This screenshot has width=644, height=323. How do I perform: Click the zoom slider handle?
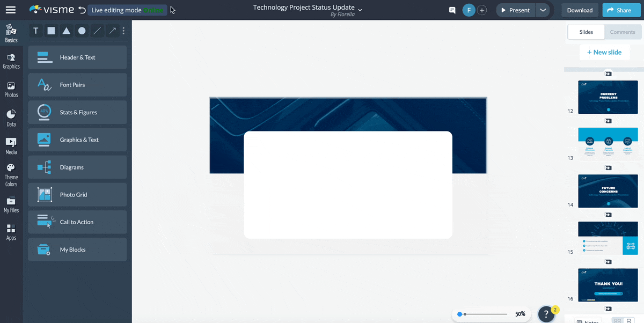pyautogui.click(x=460, y=314)
